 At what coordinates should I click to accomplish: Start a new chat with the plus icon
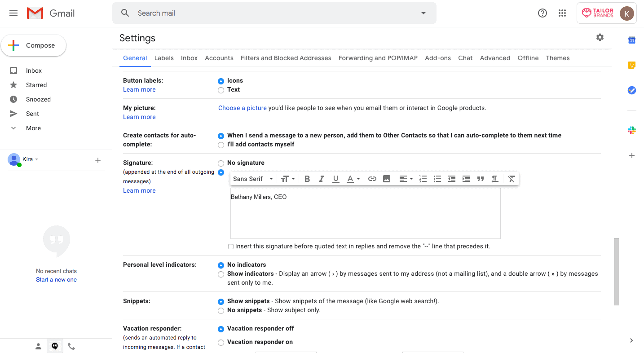click(x=98, y=160)
